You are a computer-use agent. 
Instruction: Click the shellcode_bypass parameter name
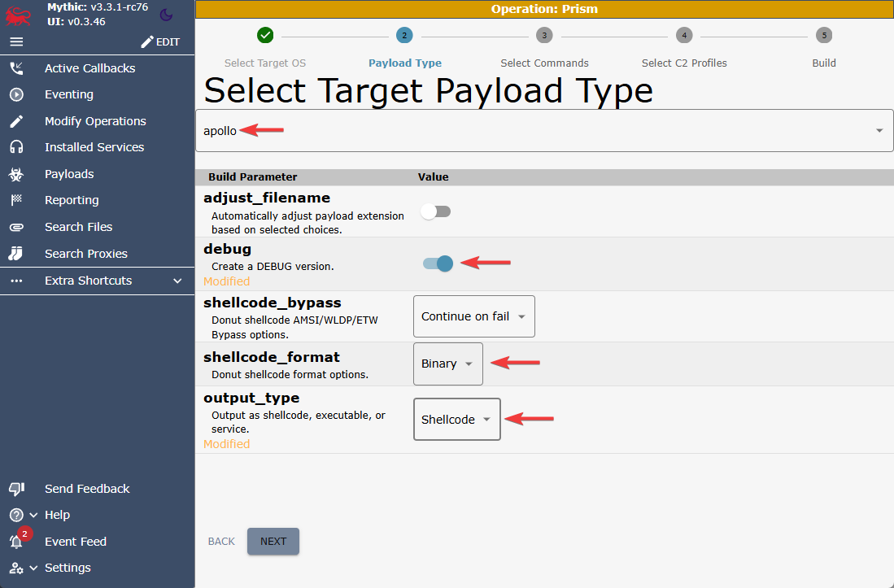pos(273,303)
